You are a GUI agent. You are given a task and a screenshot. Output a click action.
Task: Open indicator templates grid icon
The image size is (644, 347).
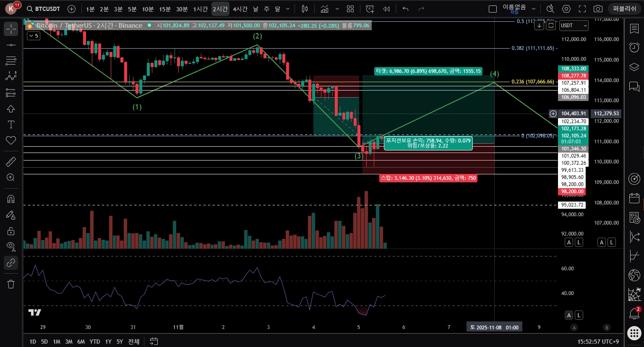(x=350, y=9)
